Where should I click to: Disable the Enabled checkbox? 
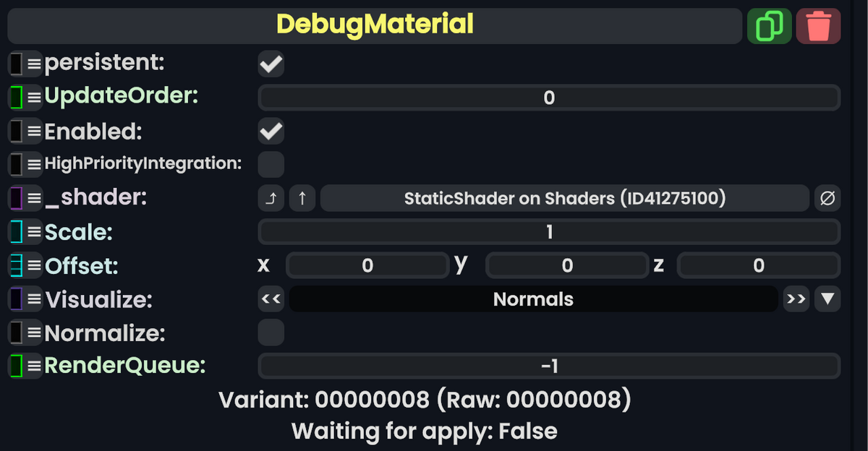(x=271, y=131)
